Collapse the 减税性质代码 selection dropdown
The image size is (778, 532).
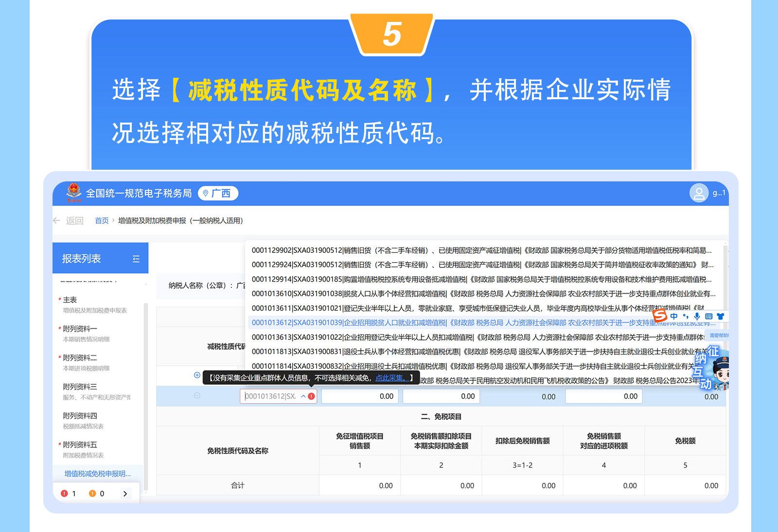[303, 396]
